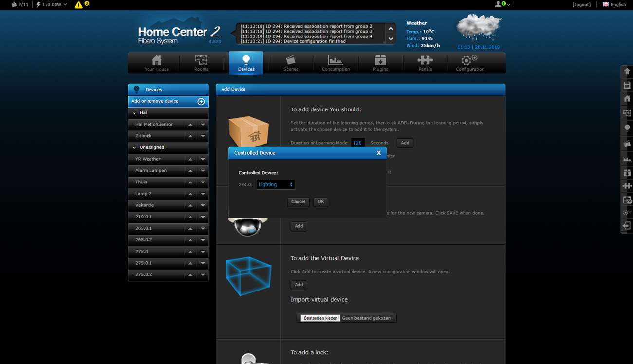Go to the Rooms section
The height and width of the screenshot is (364, 633).
click(201, 63)
